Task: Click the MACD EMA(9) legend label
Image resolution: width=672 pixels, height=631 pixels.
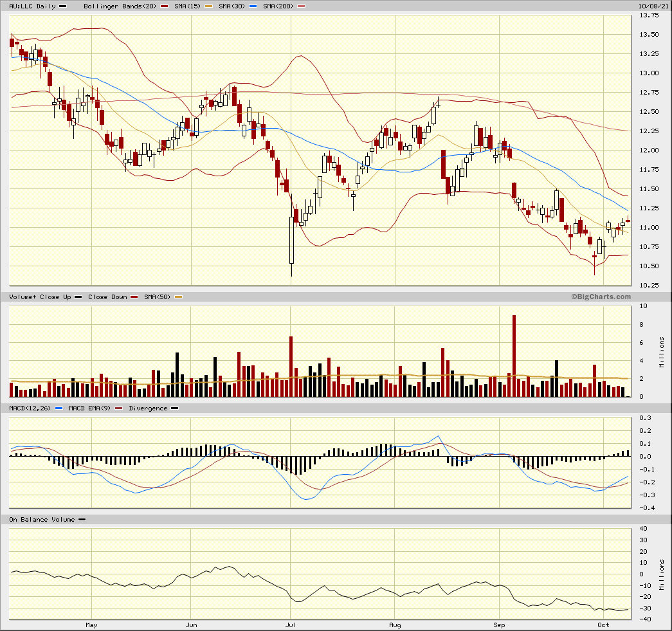Action: point(89,408)
